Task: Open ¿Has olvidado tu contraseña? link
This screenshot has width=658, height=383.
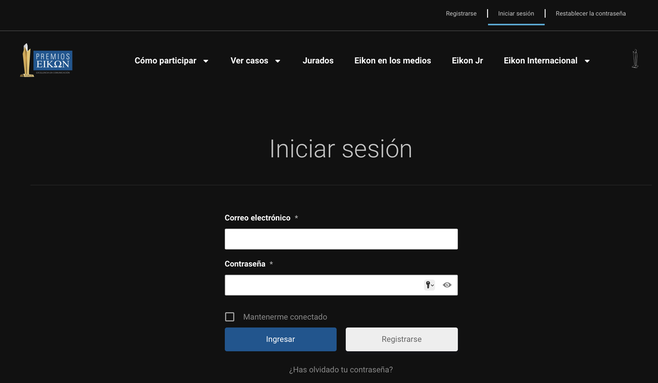Action: [341, 370]
